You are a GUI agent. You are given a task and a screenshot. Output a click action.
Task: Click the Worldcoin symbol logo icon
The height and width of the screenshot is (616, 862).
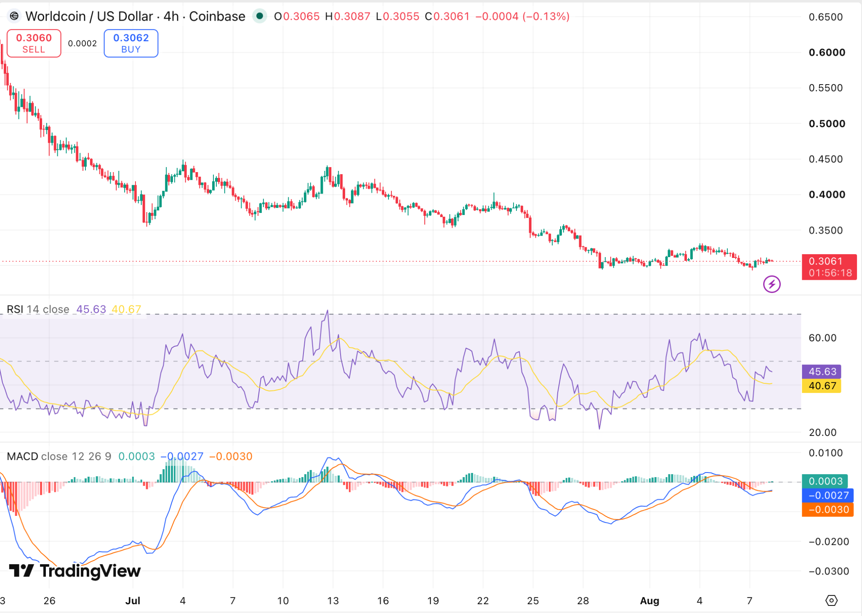point(14,16)
